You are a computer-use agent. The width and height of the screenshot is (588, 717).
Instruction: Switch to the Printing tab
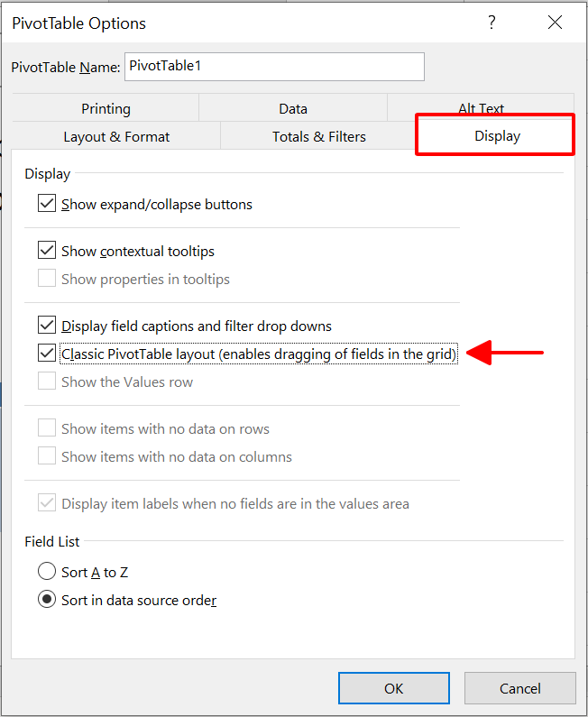[106, 108]
